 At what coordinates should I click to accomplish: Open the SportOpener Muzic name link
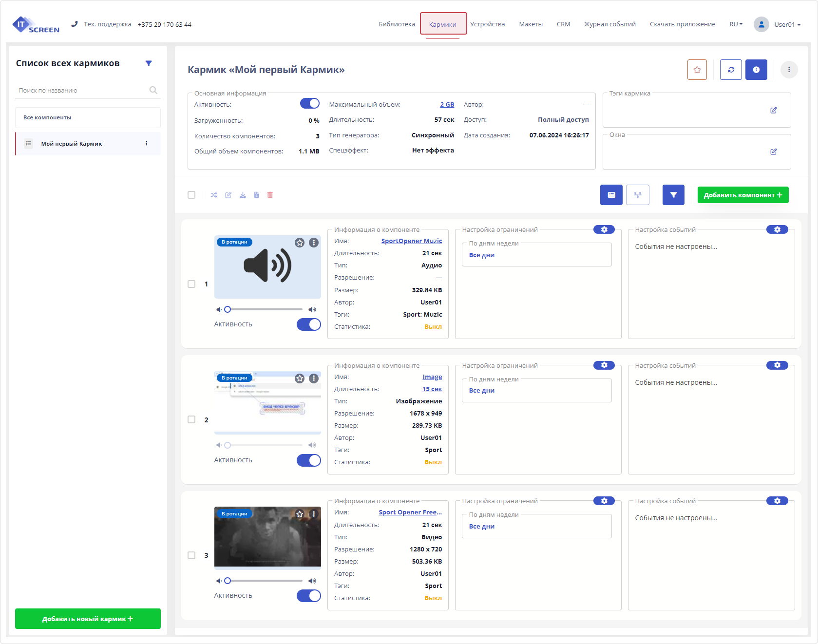(x=412, y=241)
